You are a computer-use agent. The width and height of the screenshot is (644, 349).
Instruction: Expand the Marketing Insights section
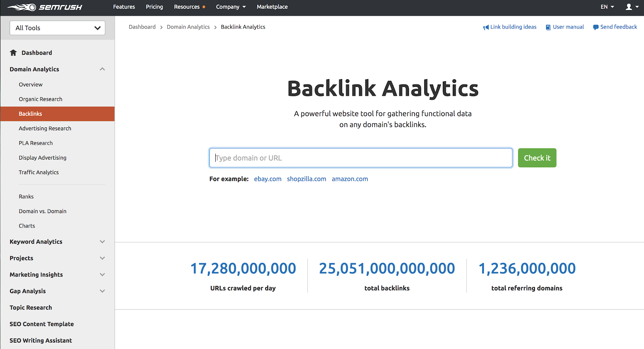click(102, 275)
